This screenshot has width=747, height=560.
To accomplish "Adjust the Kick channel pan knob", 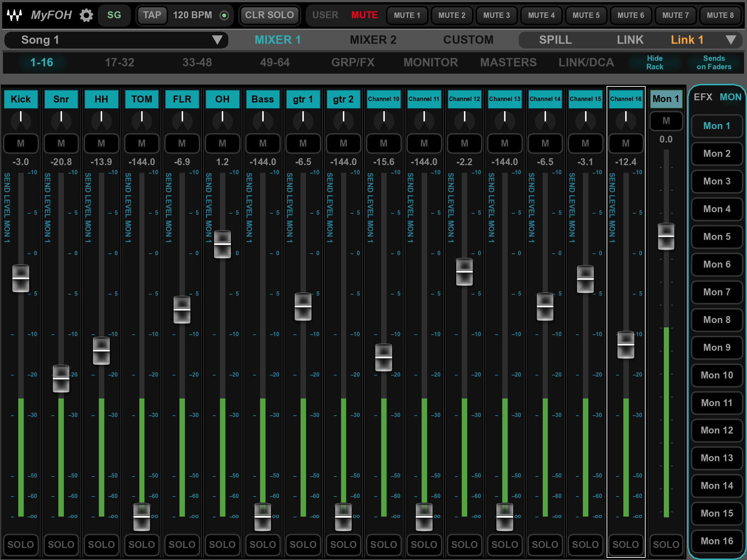I will coord(21,120).
